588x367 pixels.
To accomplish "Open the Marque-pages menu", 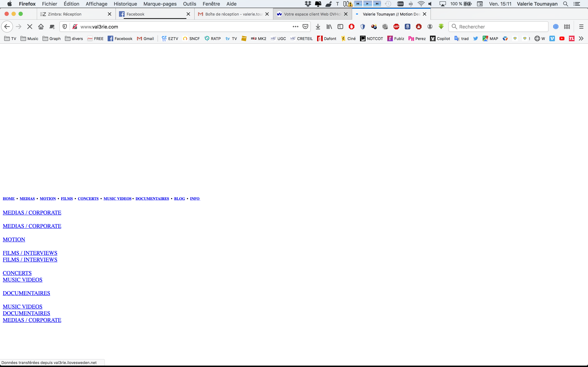I will click(x=160, y=4).
